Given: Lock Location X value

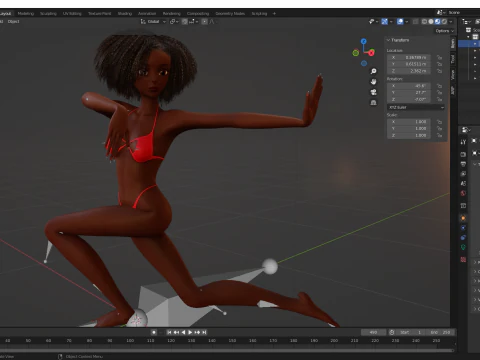Looking at the screenshot, I should 439,57.
